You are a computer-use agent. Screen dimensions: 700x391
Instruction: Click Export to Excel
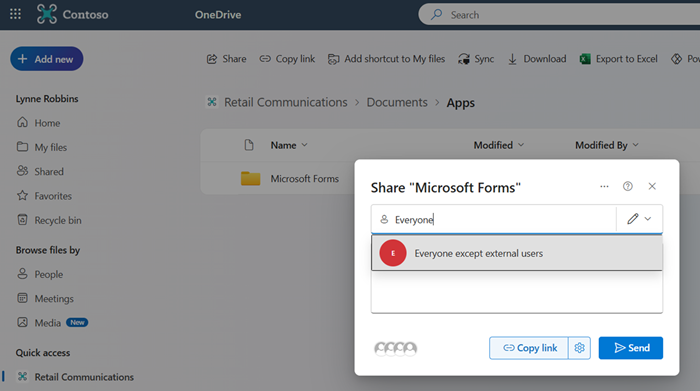pos(618,59)
